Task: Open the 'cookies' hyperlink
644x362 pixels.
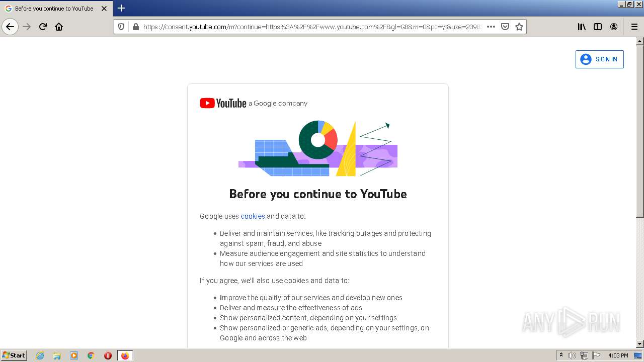Action: tap(253, 216)
